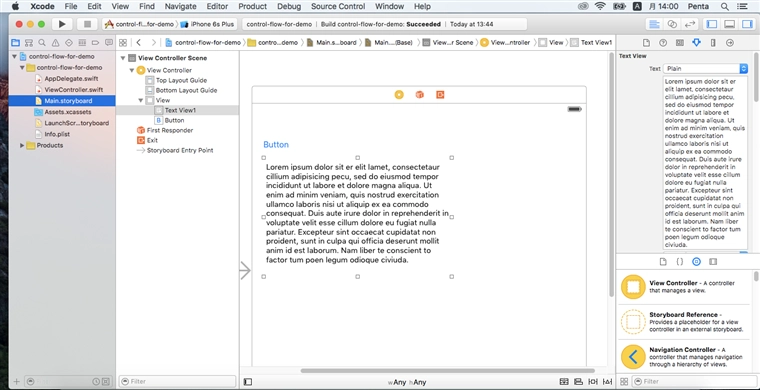Open the Pin constraints menu
760x390 pixels.
[x=593, y=382]
